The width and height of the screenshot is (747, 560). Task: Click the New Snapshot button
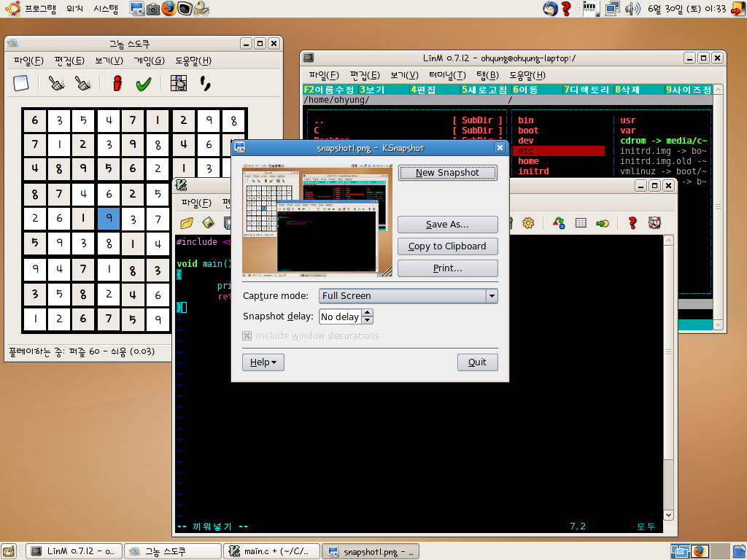click(x=447, y=173)
